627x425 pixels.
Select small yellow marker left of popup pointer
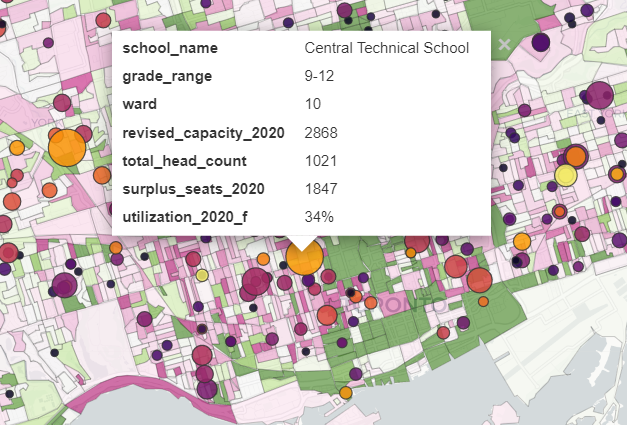click(x=202, y=275)
